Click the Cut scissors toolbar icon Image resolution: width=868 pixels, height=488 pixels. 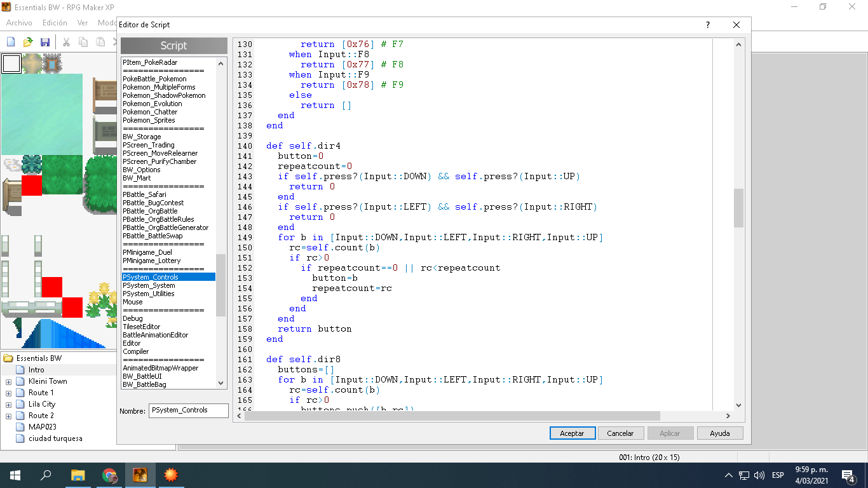click(65, 42)
